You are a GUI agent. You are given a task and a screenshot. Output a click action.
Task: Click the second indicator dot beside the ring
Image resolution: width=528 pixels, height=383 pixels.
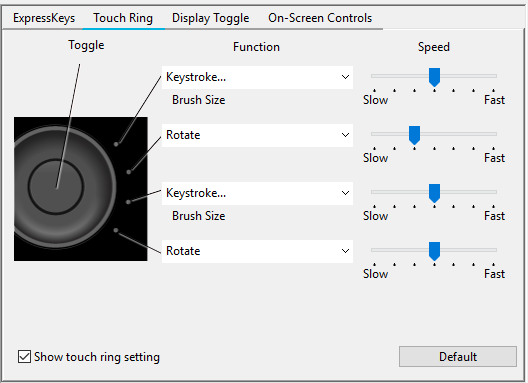[129, 172]
